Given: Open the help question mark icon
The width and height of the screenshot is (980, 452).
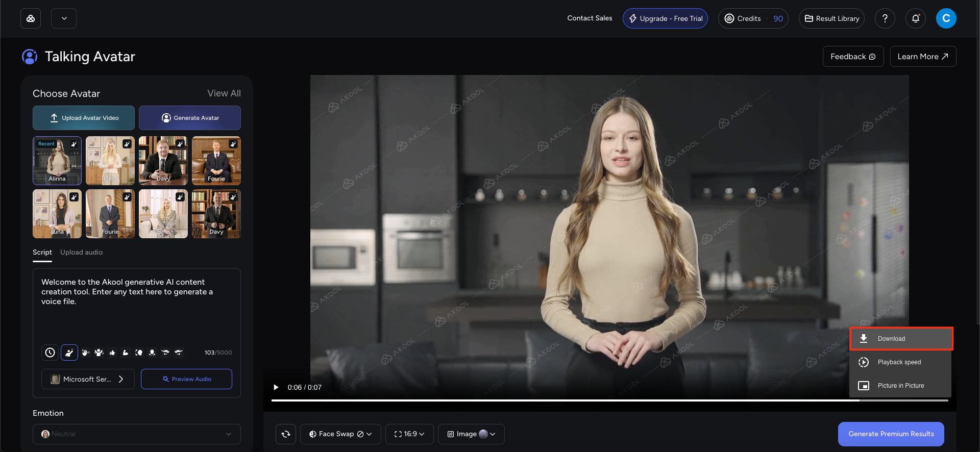Looking at the screenshot, I should coord(885,18).
